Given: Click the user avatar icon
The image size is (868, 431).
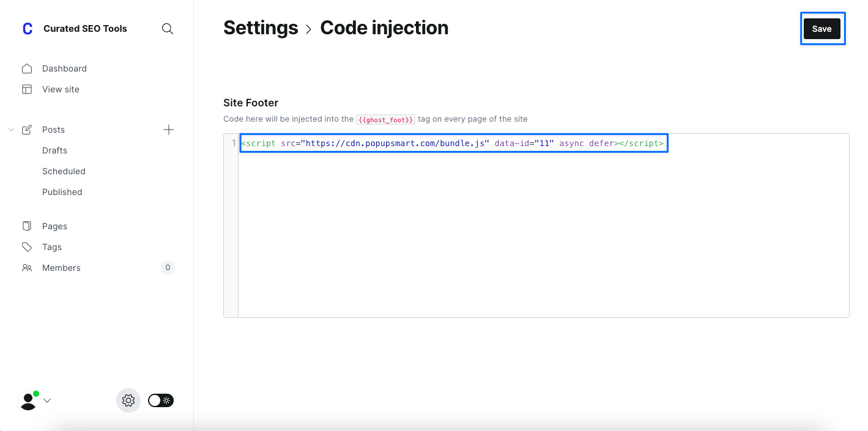Looking at the screenshot, I should point(28,400).
